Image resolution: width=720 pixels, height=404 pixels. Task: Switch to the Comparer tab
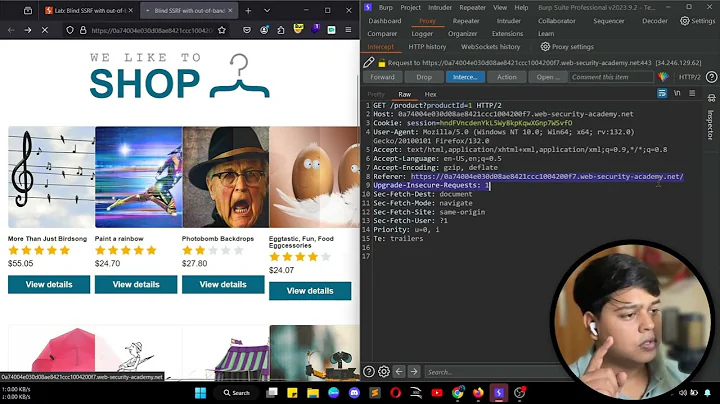[382, 34]
